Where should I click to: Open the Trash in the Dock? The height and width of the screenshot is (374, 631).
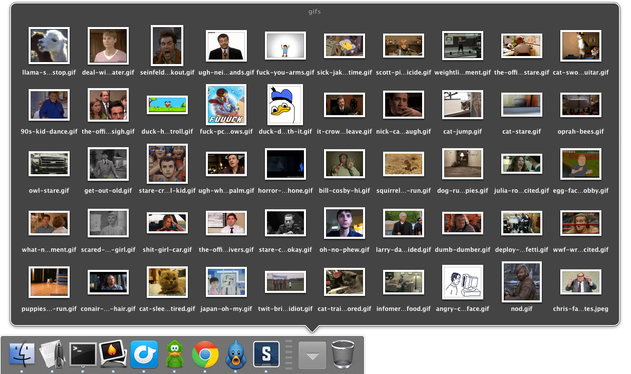[342, 354]
